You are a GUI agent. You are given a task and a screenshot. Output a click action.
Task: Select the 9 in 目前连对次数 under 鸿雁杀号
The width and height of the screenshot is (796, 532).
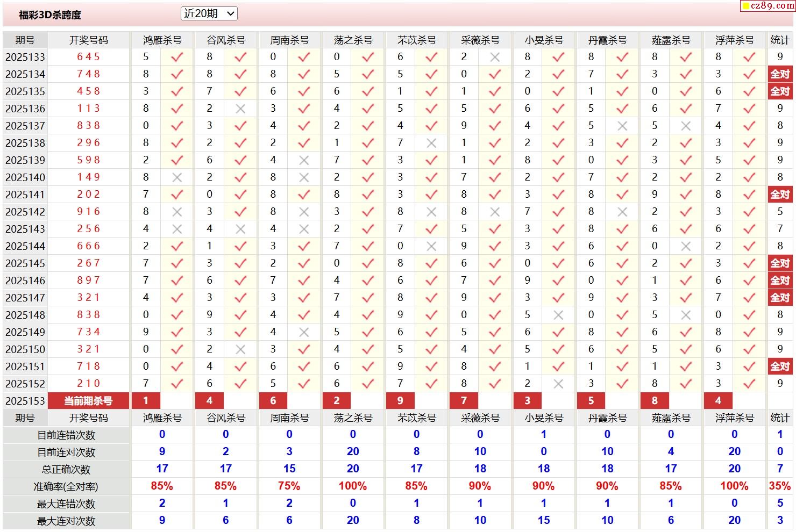(x=162, y=452)
